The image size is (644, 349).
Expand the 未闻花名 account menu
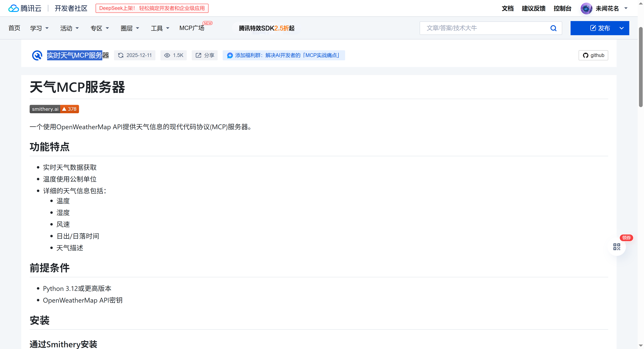click(626, 8)
